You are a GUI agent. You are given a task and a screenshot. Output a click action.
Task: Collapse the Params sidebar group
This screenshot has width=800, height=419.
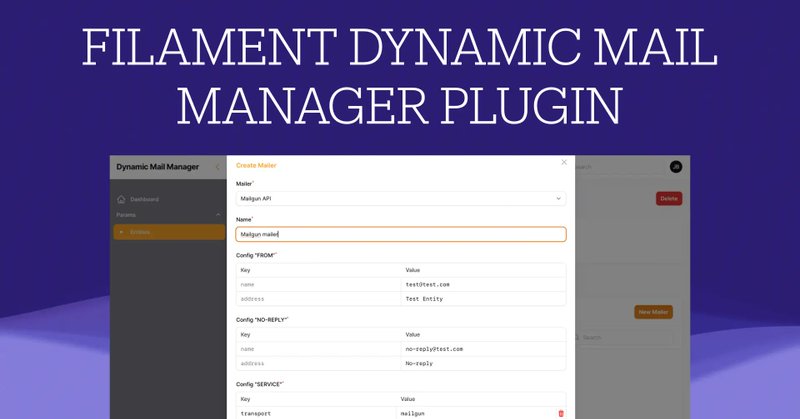218,215
